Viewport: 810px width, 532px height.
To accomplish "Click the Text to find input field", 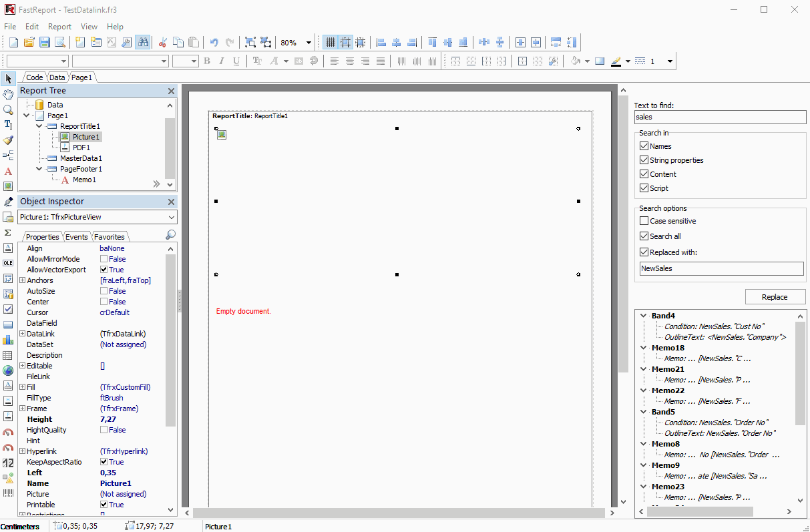I will tap(720, 117).
